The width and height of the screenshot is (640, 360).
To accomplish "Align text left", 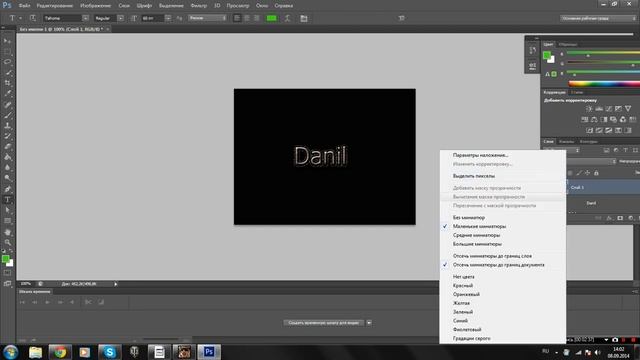I will [237, 18].
